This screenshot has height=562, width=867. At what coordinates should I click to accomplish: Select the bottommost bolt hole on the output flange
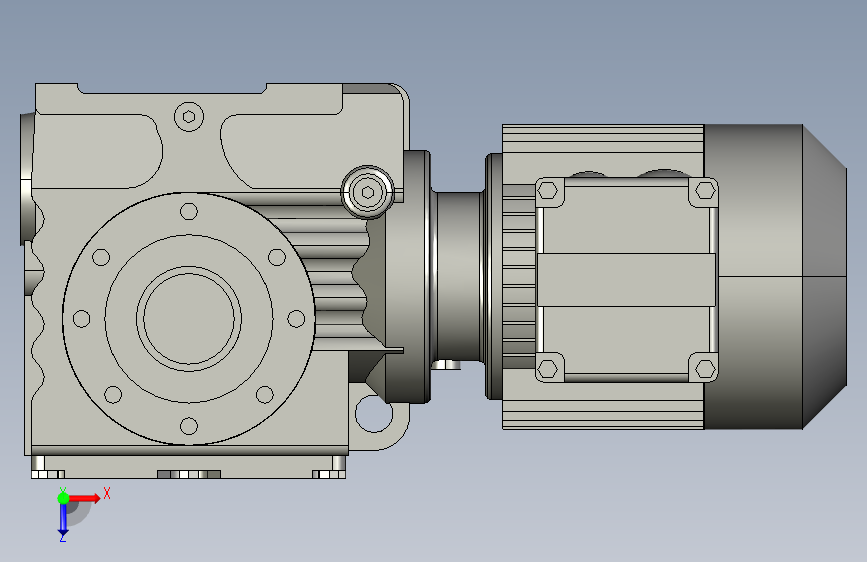[189, 426]
